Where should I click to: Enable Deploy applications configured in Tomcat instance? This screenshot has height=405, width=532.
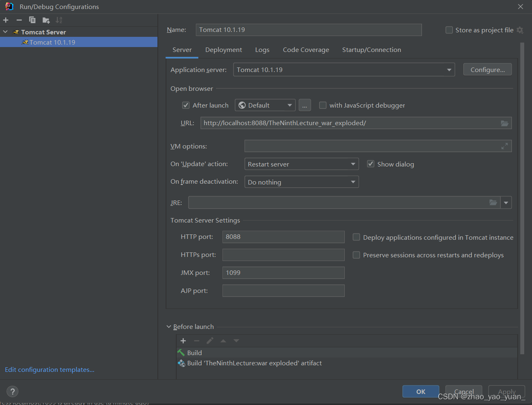[356, 237]
